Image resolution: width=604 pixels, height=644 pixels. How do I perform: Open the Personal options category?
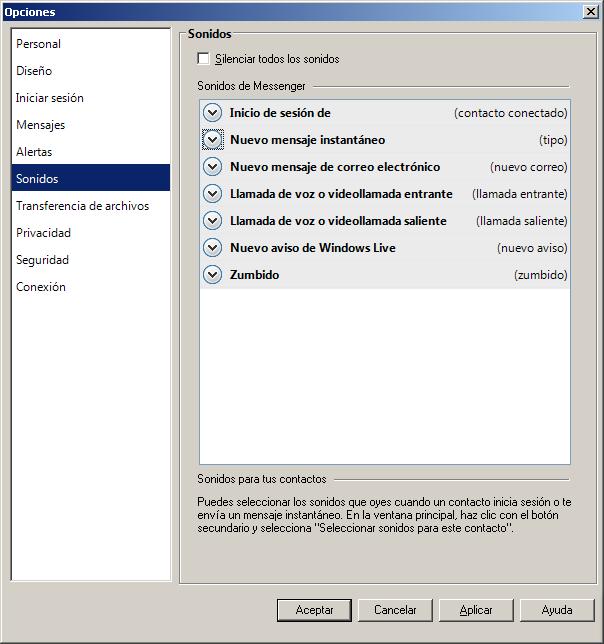tap(39, 44)
